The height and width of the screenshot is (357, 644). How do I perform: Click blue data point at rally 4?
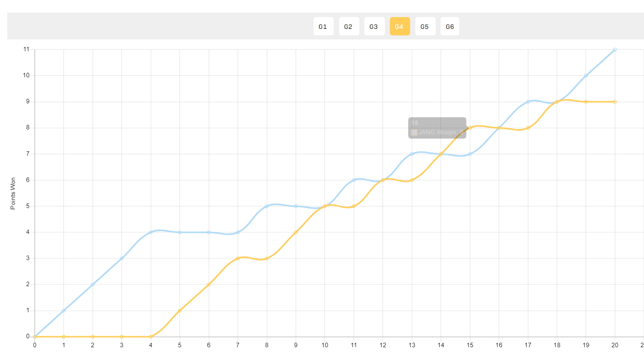pos(151,232)
